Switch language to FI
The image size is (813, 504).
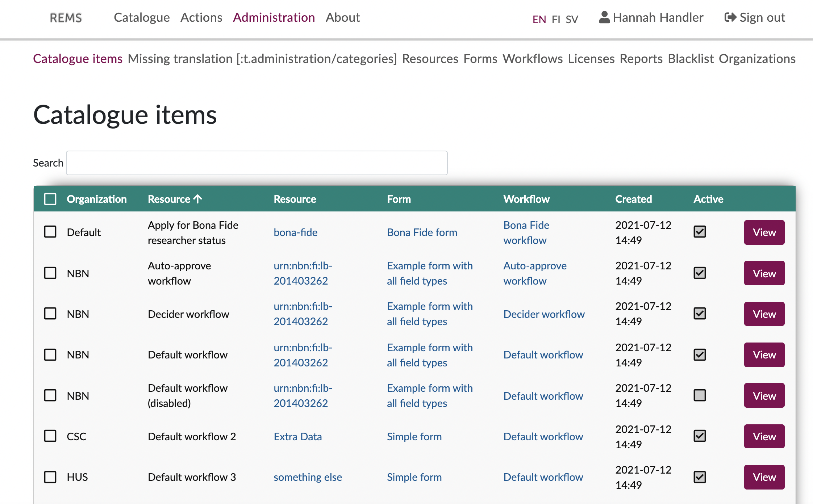[556, 19]
